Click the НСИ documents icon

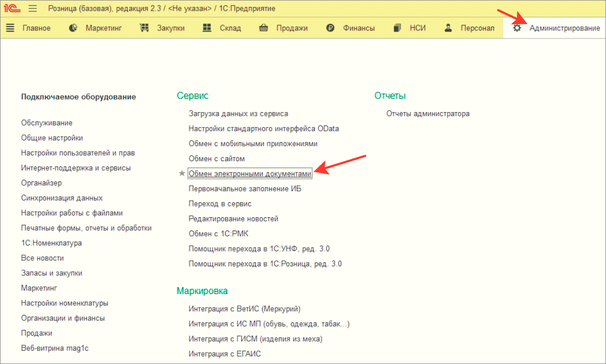[x=397, y=28]
